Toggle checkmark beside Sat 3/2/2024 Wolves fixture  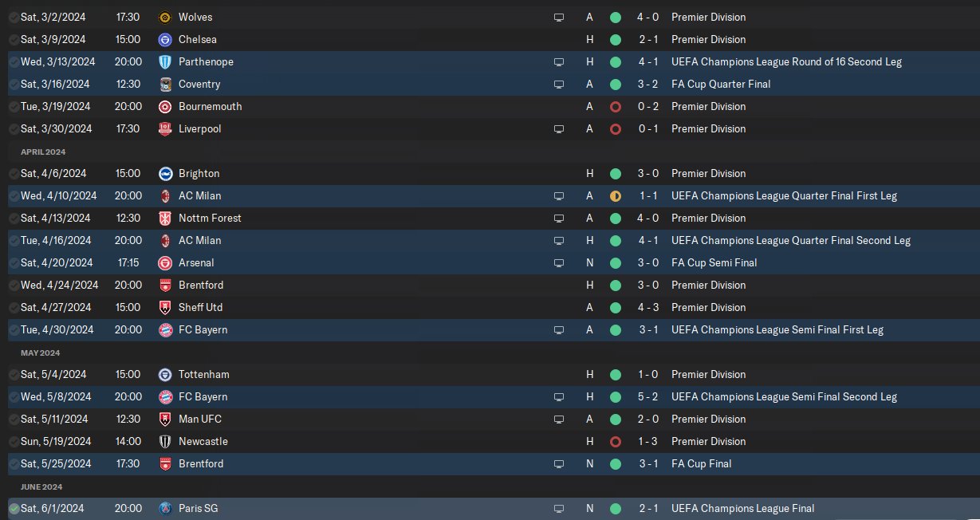pyautogui.click(x=14, y=17)
